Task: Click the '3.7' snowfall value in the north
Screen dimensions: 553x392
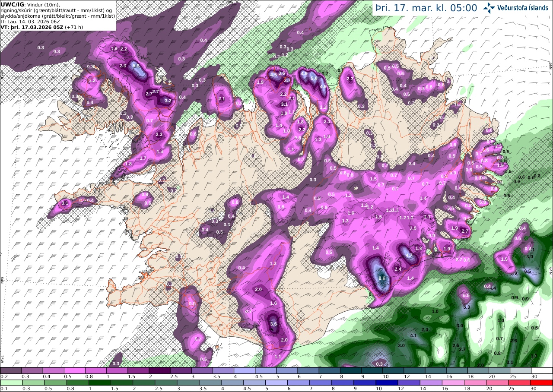Action: (286, 80)
